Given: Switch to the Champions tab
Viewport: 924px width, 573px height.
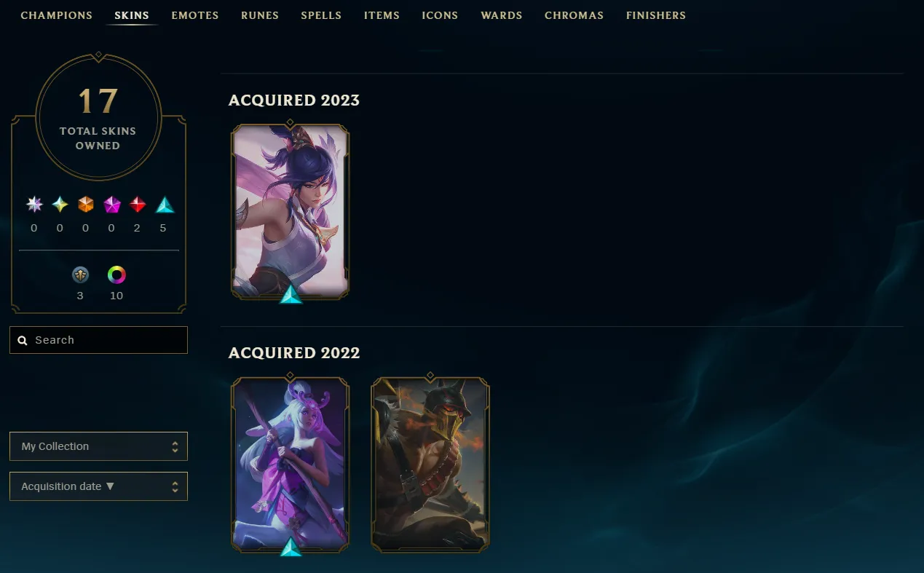Looking at the screenshot, I should click(57, 15).
